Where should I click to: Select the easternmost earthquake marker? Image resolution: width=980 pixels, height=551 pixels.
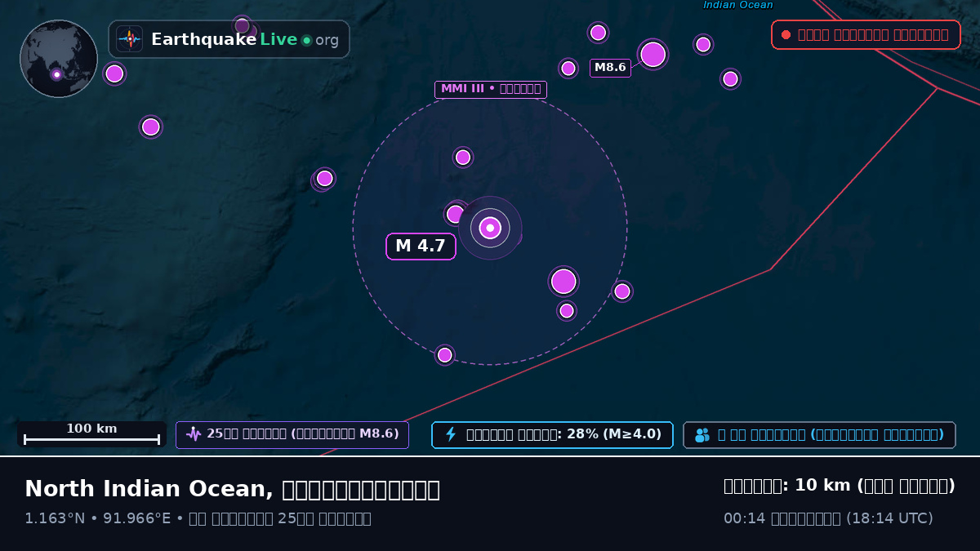pyautogui.click(x=731, y=79)
